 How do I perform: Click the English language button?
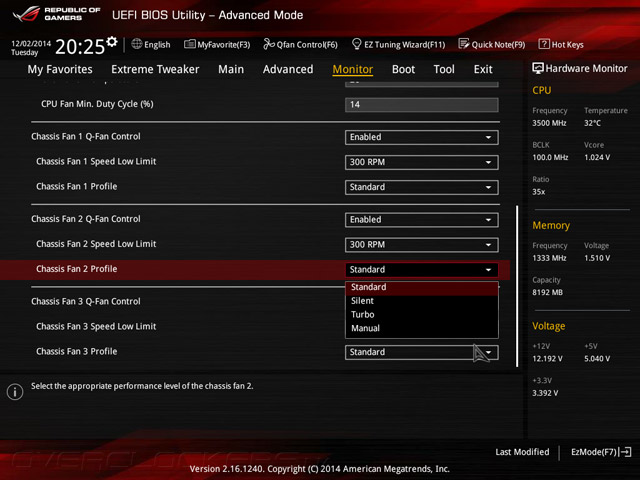tap(151, 44)
